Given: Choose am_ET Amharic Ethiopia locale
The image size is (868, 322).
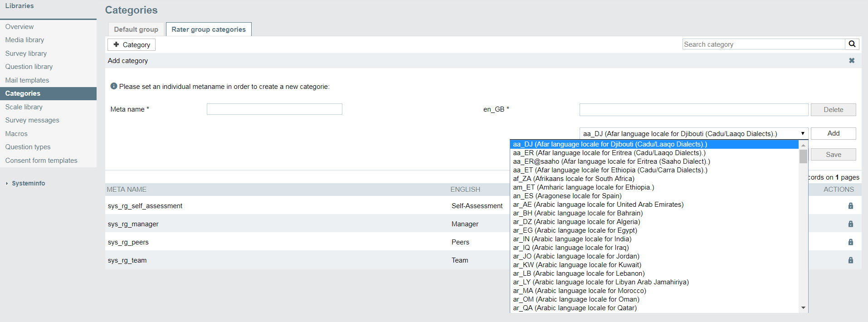Looking at the screenshot, I should click(x=654, y=187).
